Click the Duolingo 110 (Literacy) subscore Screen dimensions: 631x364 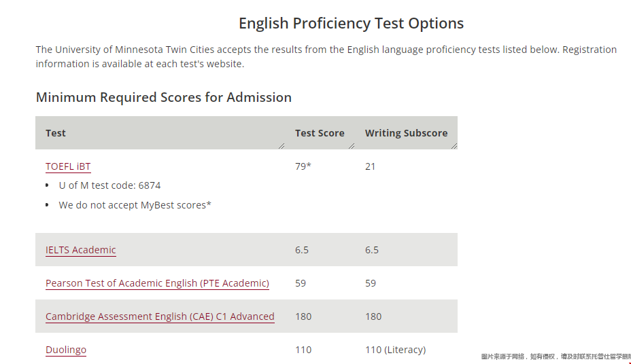pyautogui.click(x=395, y=350)
